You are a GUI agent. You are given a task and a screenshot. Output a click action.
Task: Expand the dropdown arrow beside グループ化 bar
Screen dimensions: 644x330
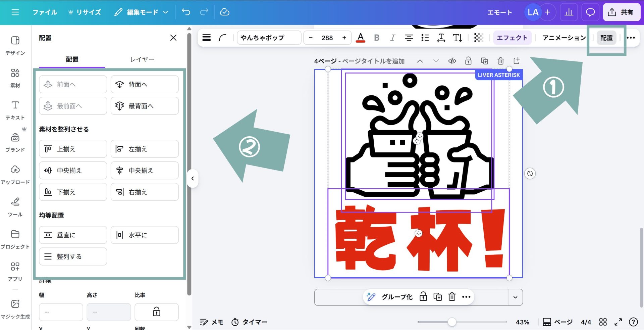click(x=515, y=297)
